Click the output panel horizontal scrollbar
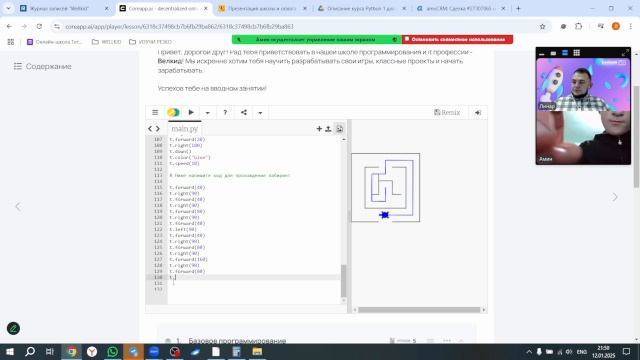640x360 pixels. 419,310
